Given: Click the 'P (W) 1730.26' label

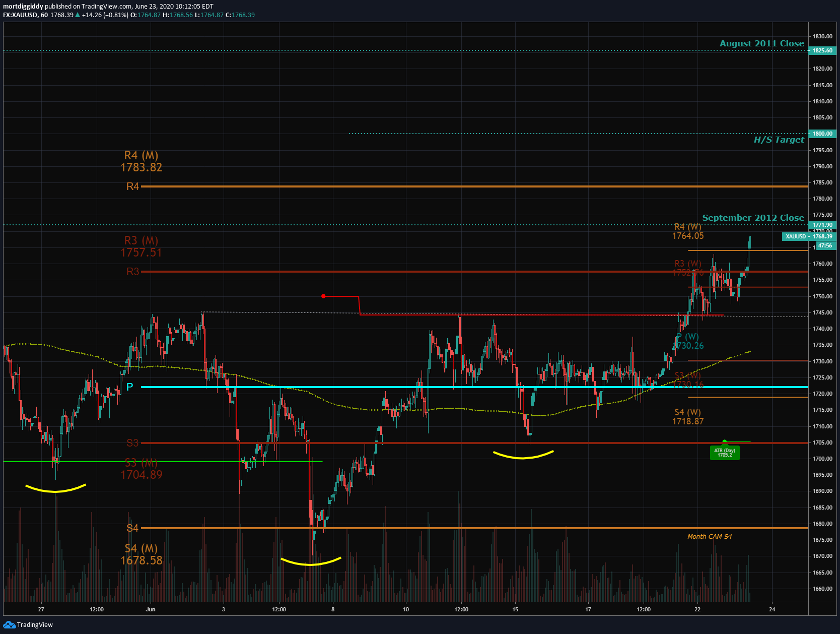Looking at the screenshot, I should [x=688, y=341].
